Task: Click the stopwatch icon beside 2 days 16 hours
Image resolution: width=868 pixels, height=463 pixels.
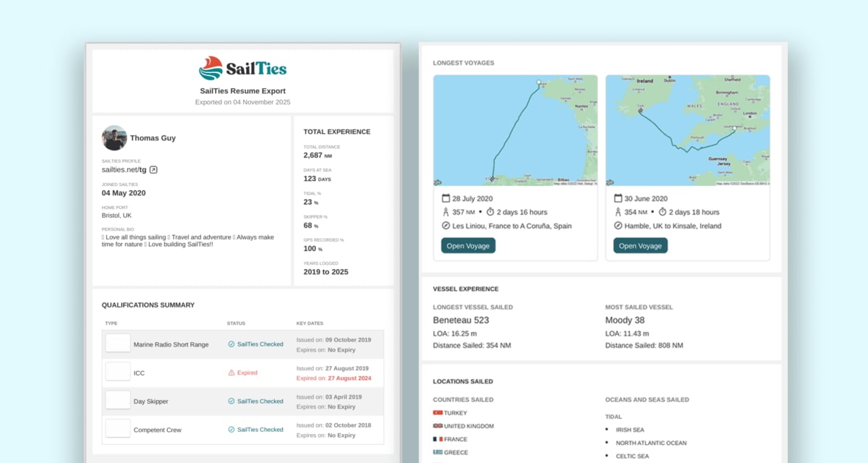Action: click(x=490, y=212)
